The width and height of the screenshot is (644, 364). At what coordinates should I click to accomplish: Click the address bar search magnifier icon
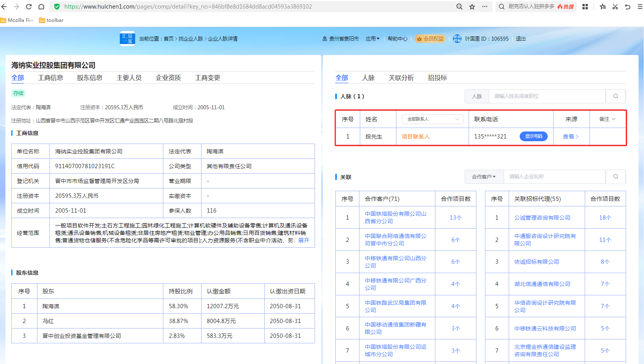point(460,7)
